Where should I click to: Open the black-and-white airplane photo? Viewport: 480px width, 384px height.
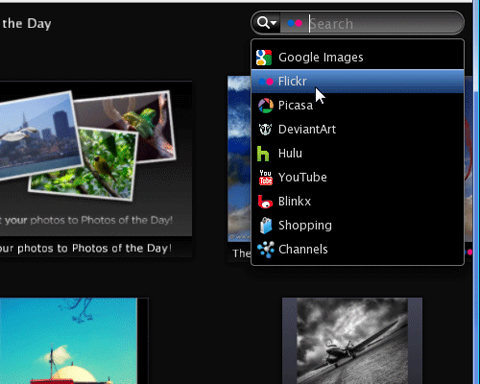coord(352,341)
